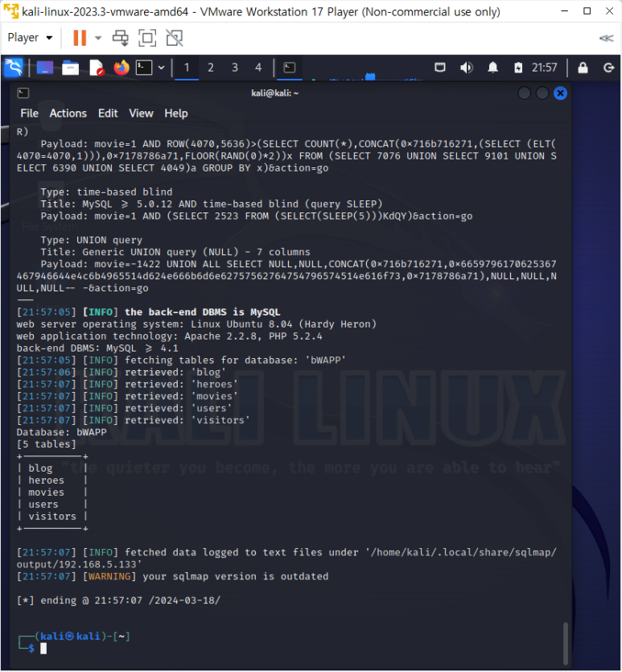Viewport: 622px width, 672px height.
Task: Enter VMware full screen mode icon
Action: (x=147, y=38)
